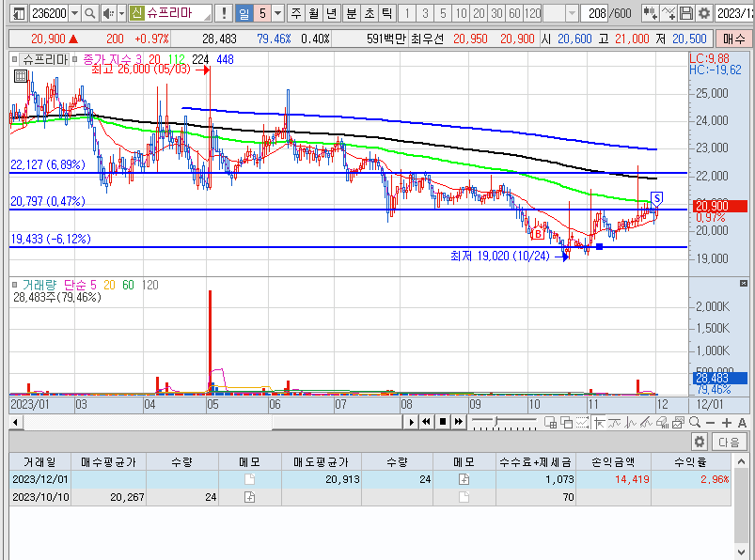The image size is (755, 560).
Task: Click the plus zoom-in icon
Action: click(x=727, y=423)
